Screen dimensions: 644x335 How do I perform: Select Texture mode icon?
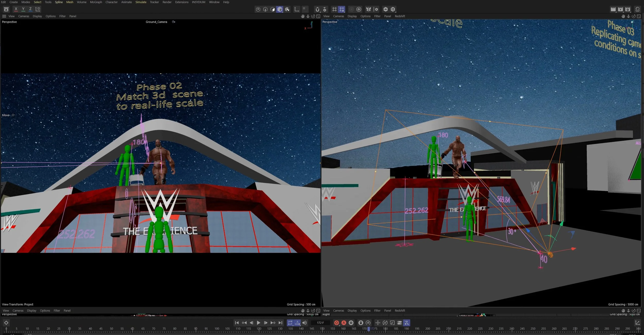point(287,9)
